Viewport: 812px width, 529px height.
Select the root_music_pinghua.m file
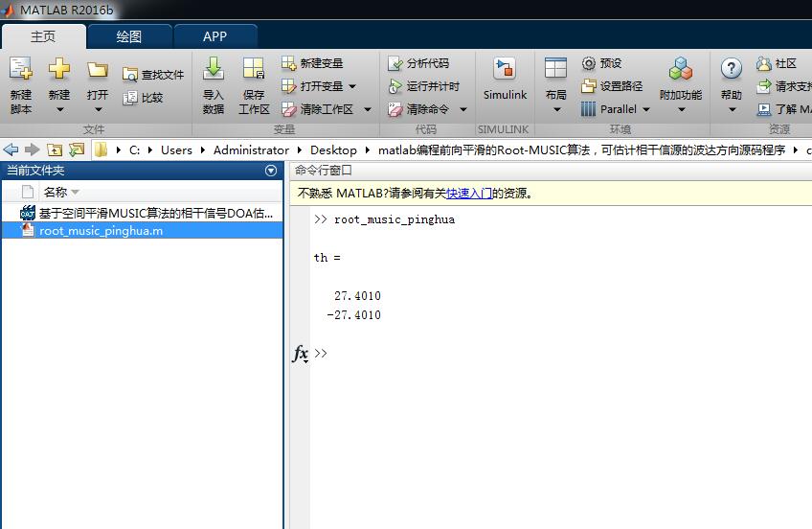tap(143, 231)
